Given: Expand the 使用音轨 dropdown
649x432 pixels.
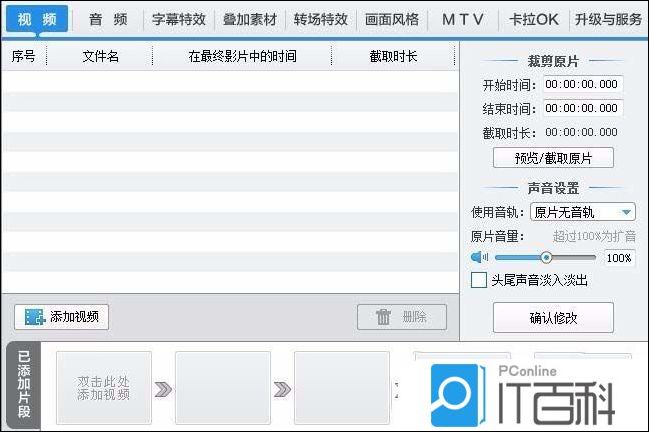Looking at the screenshot, I should [x=583, y=212].
